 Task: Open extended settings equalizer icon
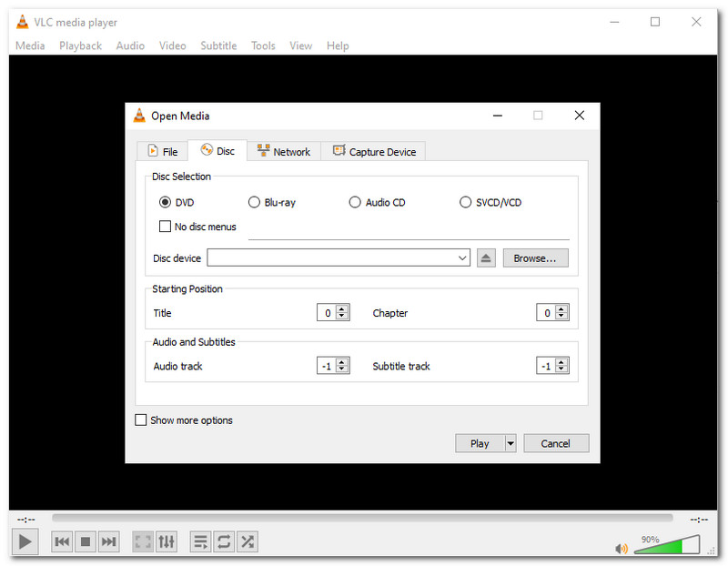[167, 542]
